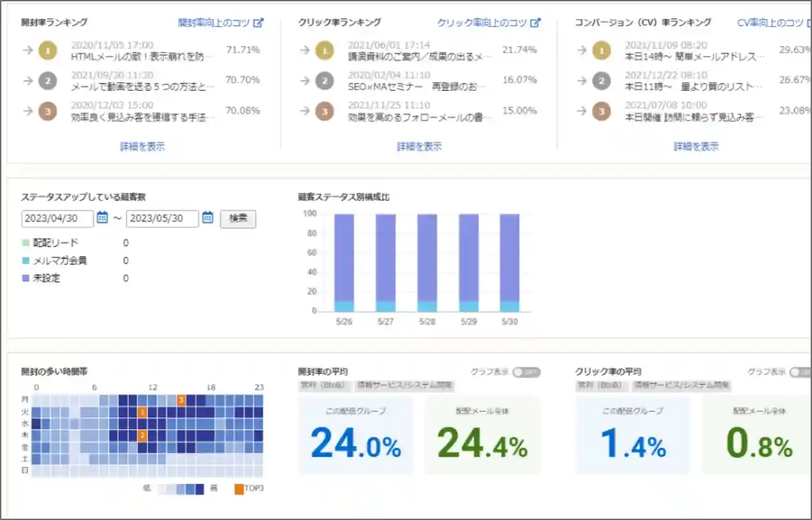Toggle グラフ表示 switch for 開封率の平均

pyautogui.click(x=527, y=372)
